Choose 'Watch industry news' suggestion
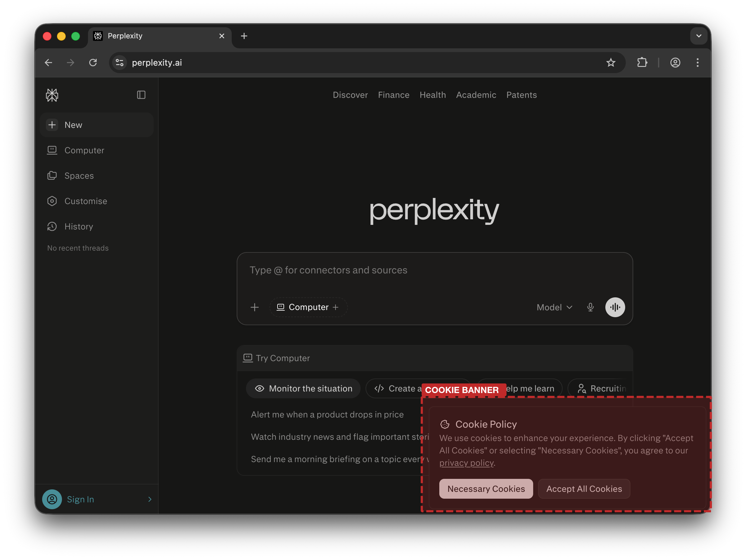Image resolution: width=746 pixels, height=560 pixels. point(340,437)
